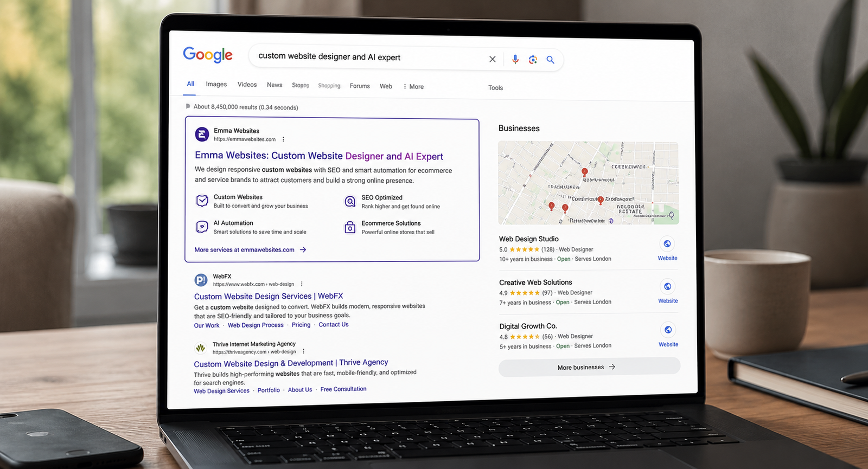Open Emma Websites: Custom Website Designer result title
Image resolution: width=868 pixels, height=469 pixels.
click(x=319, y=156)
